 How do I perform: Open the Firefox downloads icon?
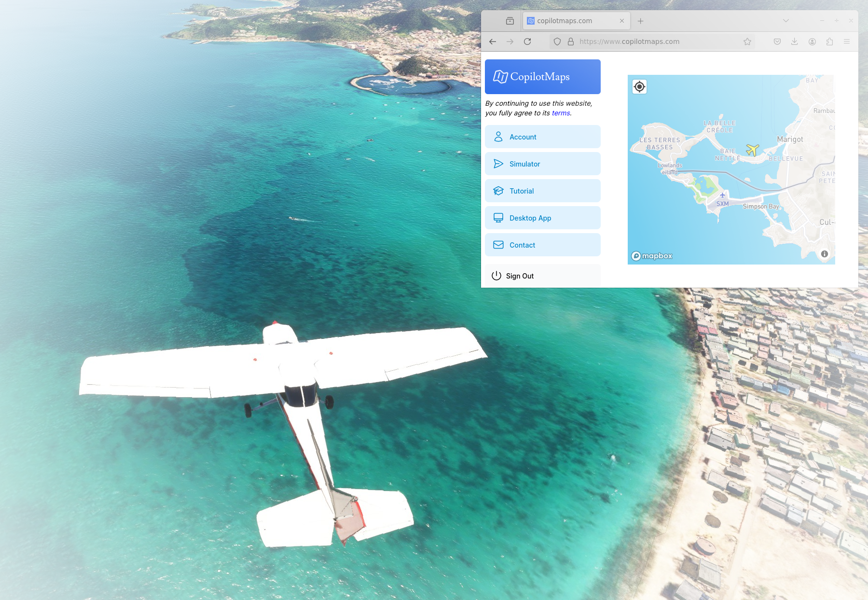tap(794, 42)
